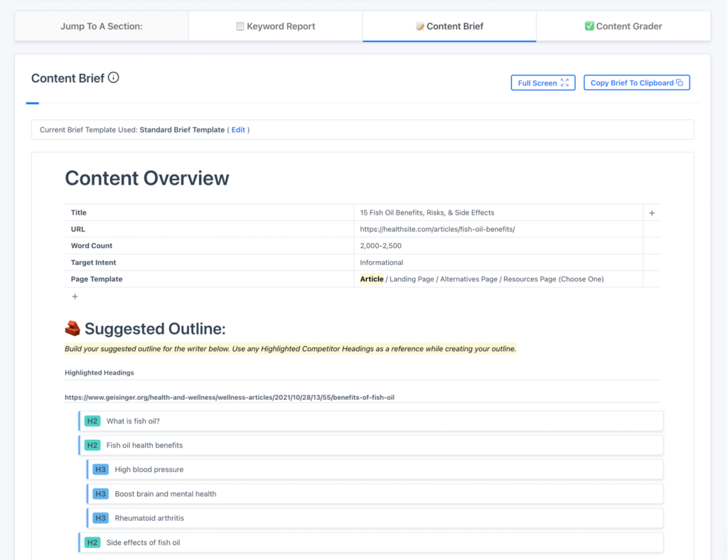Select the 'Side effects of fish oil' heading

[x=371, y=542]
